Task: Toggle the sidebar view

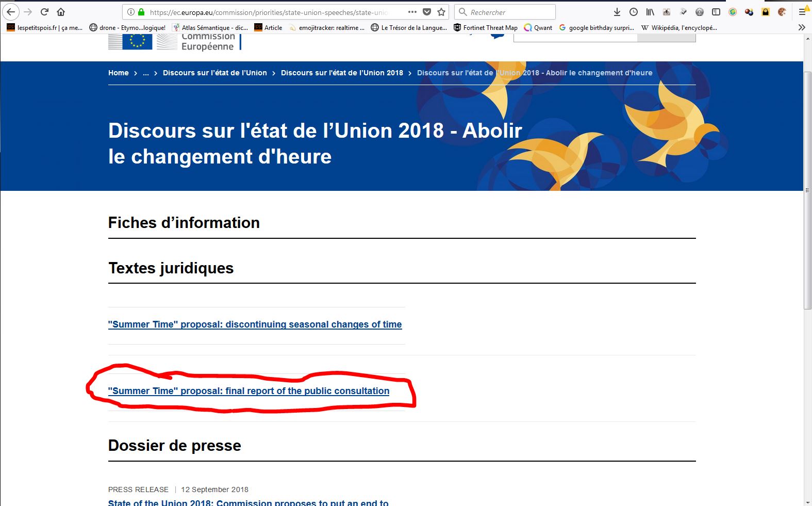Action: click(x=716, y=12)
